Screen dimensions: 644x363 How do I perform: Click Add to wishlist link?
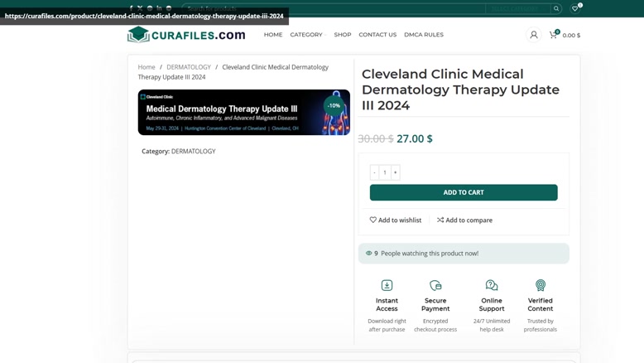[396, 220]
